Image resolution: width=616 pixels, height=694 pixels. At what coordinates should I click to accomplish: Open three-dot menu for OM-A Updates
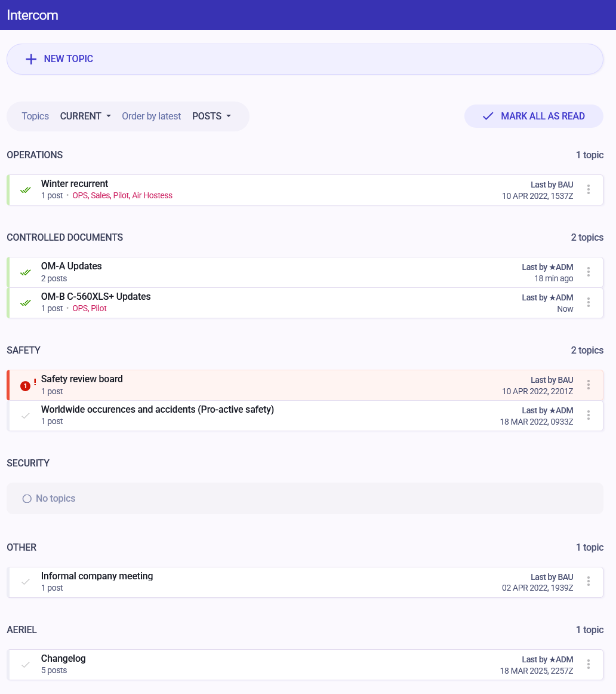(588, 272)
